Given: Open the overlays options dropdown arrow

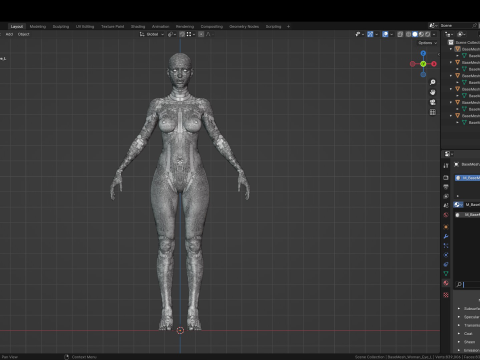Looking at the screenshot, I should pos(392,34).
